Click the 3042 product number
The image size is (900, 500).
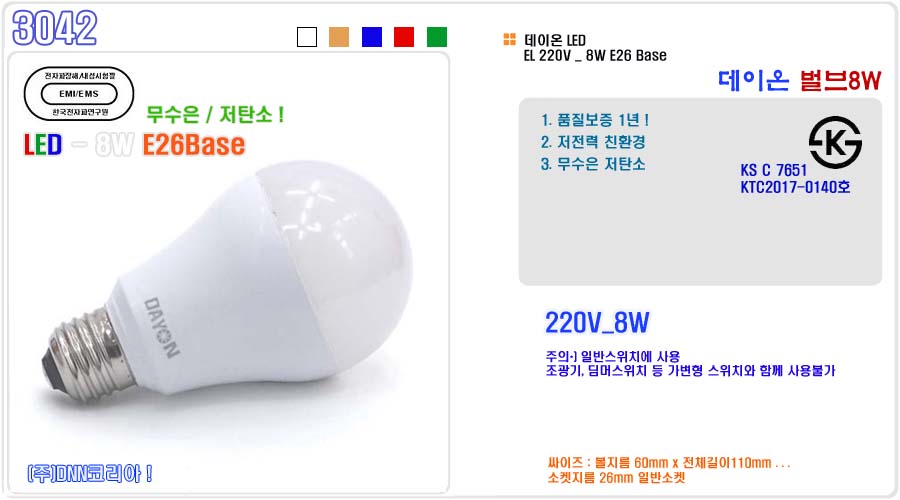coord(55,28)
